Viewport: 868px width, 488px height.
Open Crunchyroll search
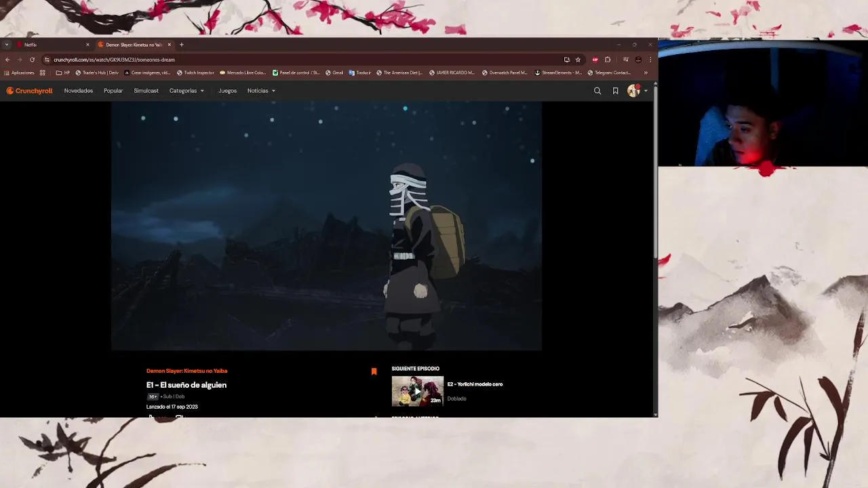(597, 91)
